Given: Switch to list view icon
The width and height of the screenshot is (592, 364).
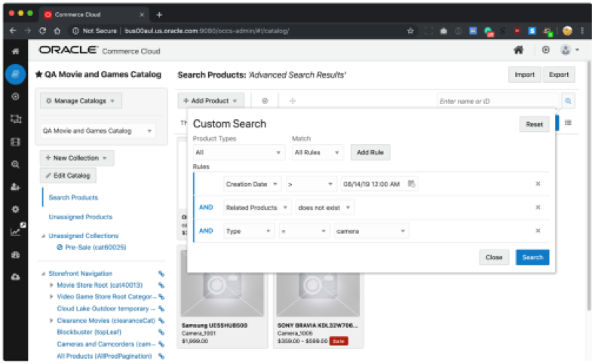Looking at the screenshot, I should (568, 123).
